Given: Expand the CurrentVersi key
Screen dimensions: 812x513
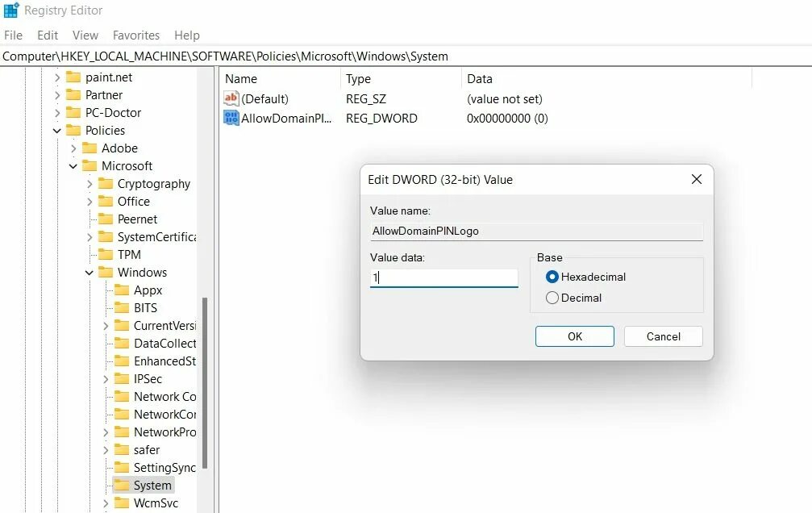Looking at the screenshot, I should 106,326.
